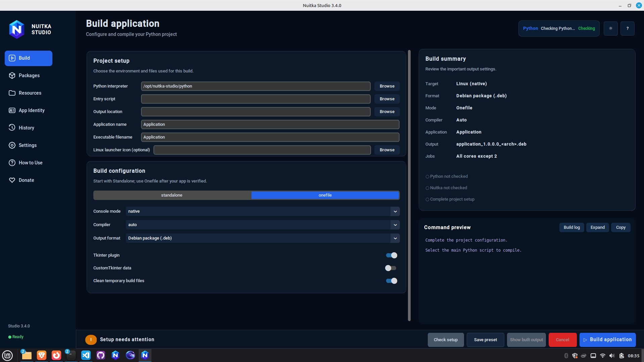The width and height of the screenshot is (644, 362).
Task: Launch Firefox from taskbar
Action: tap(56, 355)
